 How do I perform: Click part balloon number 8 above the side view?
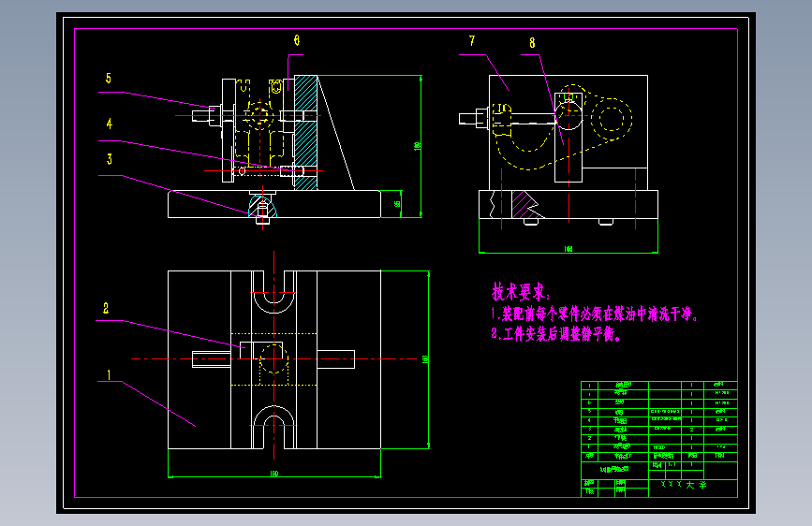click(532, 43)
